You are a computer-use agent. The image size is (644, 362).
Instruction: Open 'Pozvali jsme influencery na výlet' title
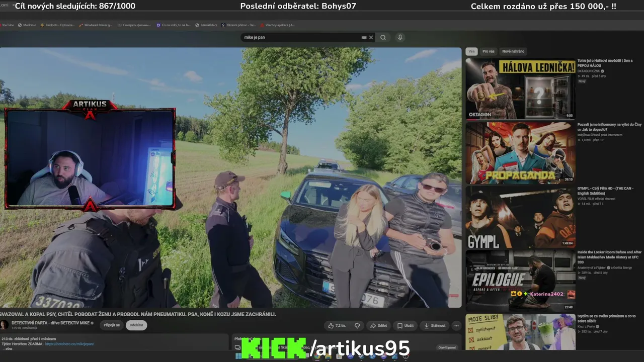[x=609, y=127]
